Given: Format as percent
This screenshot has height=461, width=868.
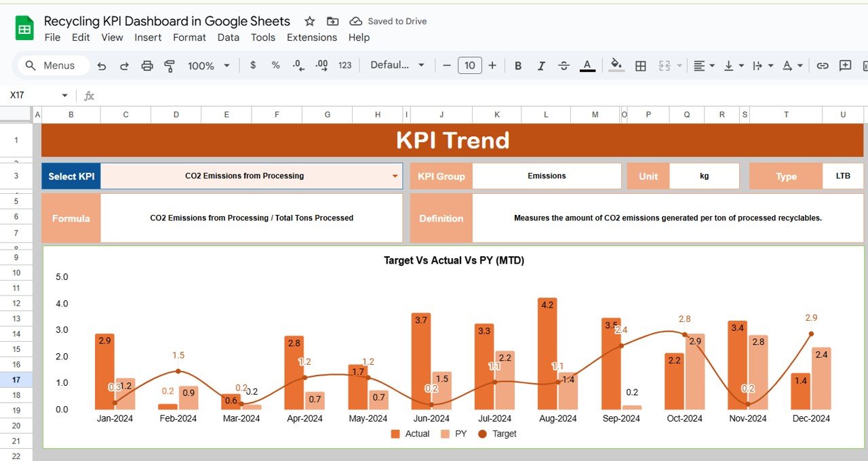Looking at the screenshot, I should tap(275, 65).
